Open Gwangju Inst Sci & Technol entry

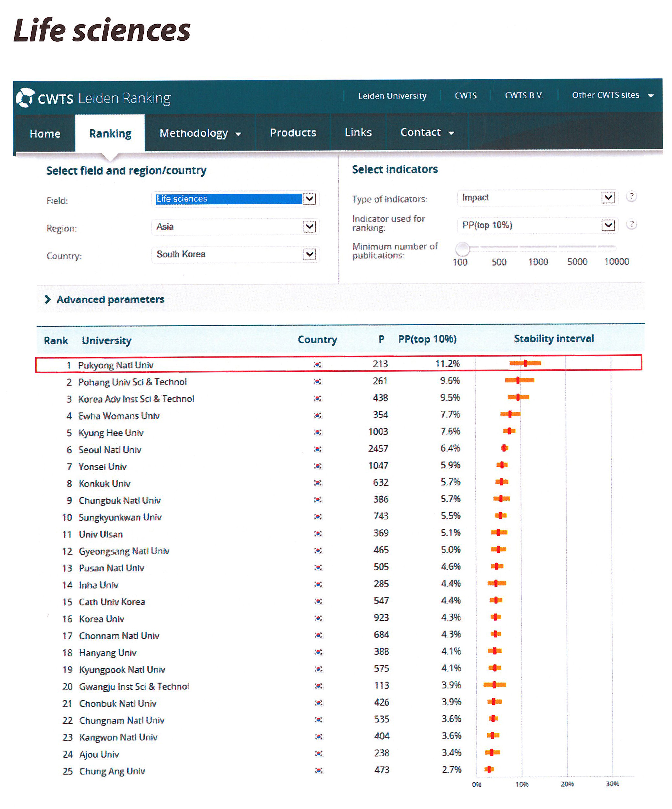pyautogui.click(x=134, y=687)
